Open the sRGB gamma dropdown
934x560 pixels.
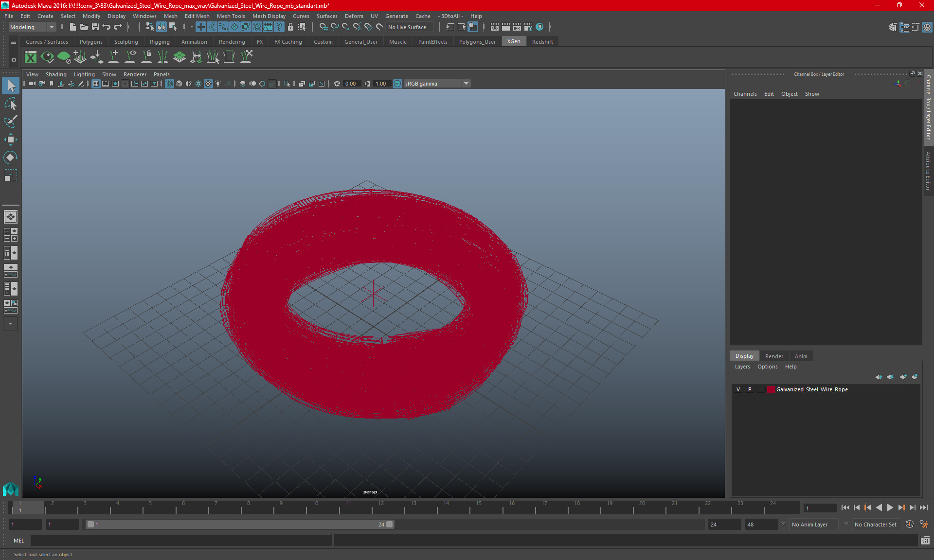[437, 84]
